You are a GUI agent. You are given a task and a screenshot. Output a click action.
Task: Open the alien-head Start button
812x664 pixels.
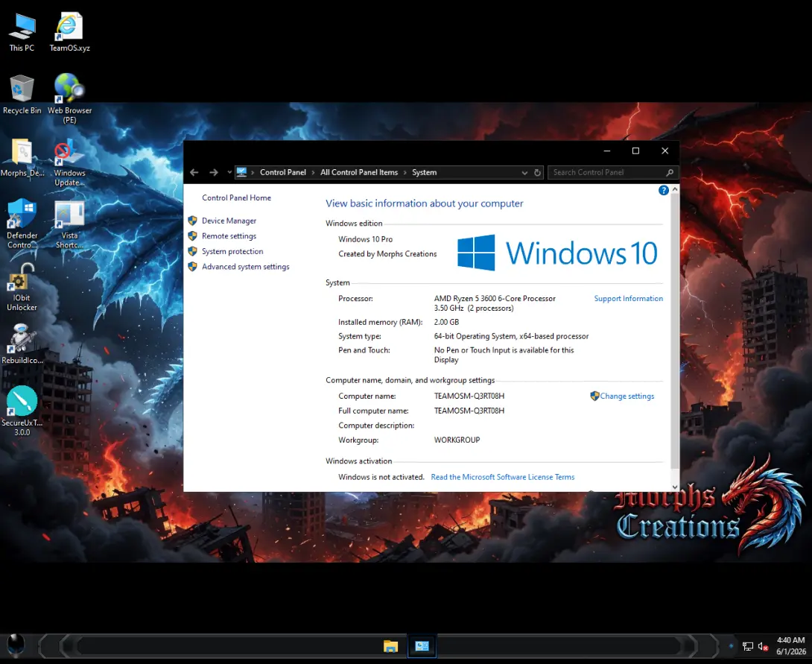point(16,645)
